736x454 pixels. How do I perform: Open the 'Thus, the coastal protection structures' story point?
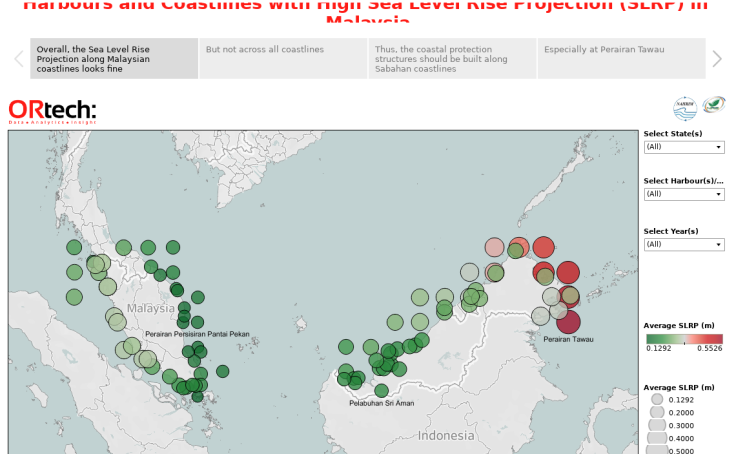point(452,59)
